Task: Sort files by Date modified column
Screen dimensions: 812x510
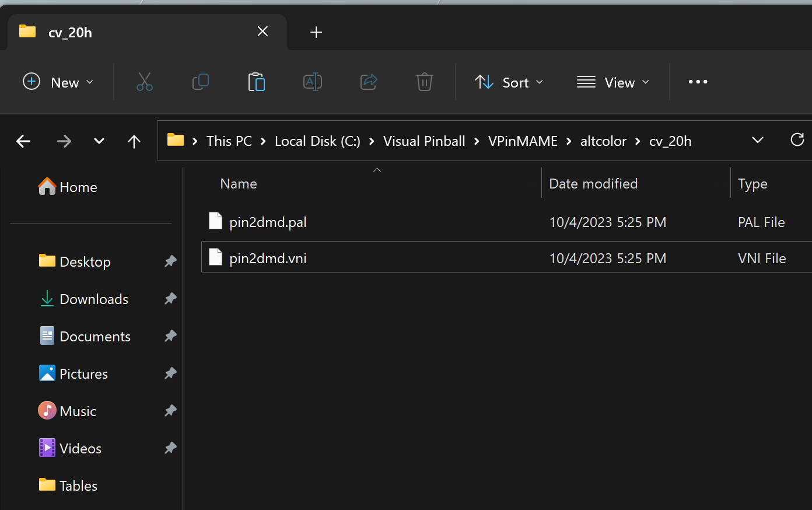Action: pos(593,184)
